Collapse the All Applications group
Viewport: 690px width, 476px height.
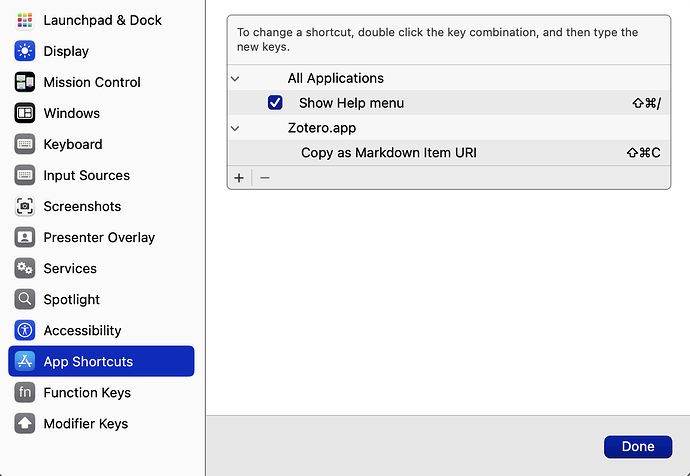point(235,78)
